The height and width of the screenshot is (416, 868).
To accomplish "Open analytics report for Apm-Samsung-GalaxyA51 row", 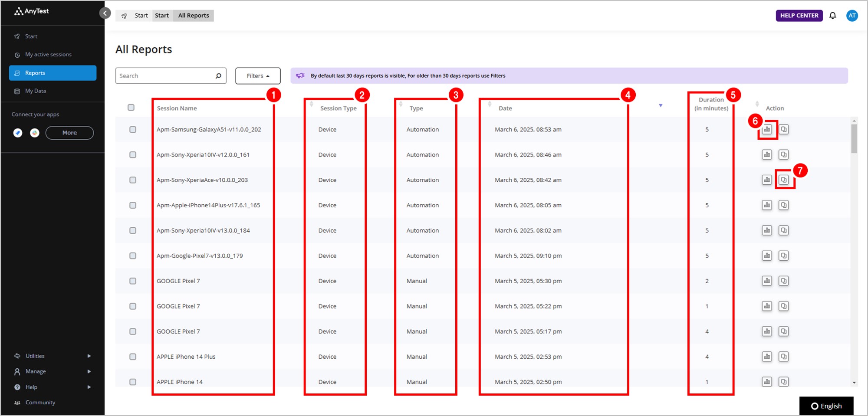I will click(x=767, y=129).
